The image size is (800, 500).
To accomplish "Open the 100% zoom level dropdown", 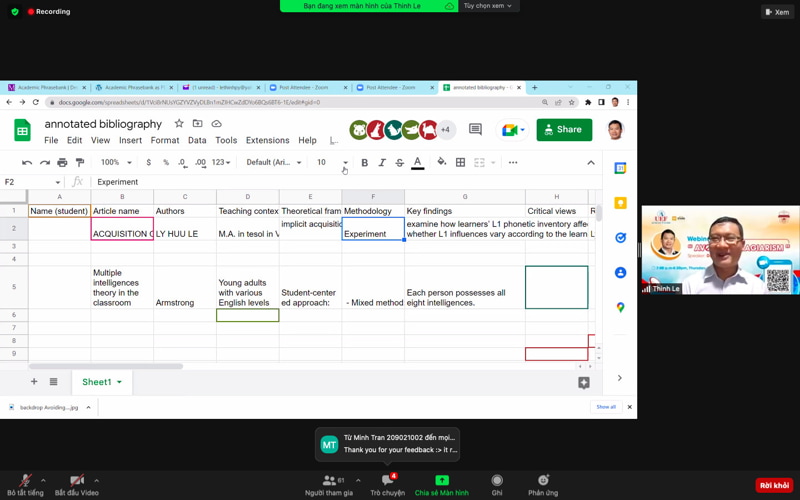I will pyautogui.click(x=116, y=162).
